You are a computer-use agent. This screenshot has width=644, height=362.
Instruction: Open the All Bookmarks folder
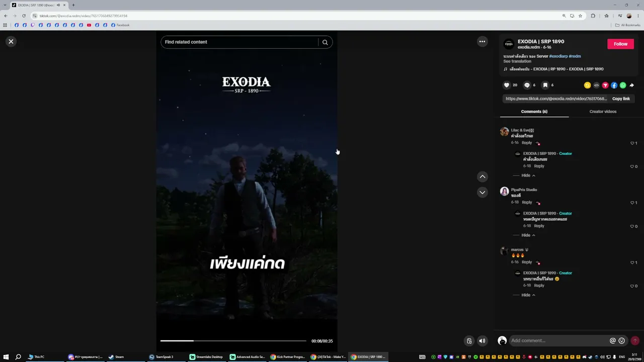coord(627,25)
